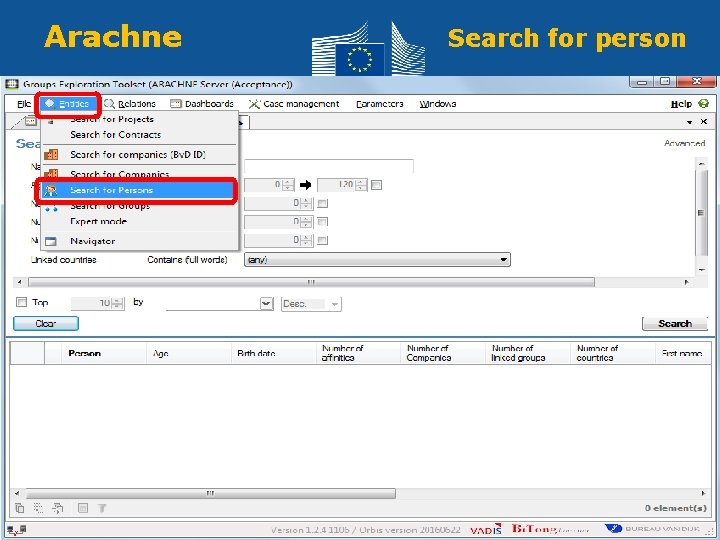Click the dotted selection icon in the results toolbar
Screen dimensions: 720x540
pos(39,508)
